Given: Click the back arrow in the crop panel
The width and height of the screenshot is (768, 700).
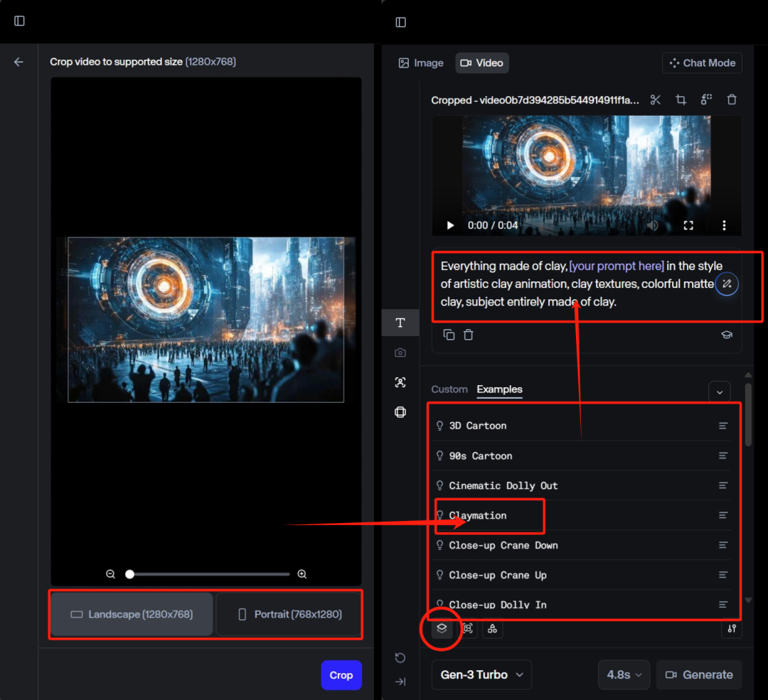Looking at the screenshot, I should click(18, 62).
